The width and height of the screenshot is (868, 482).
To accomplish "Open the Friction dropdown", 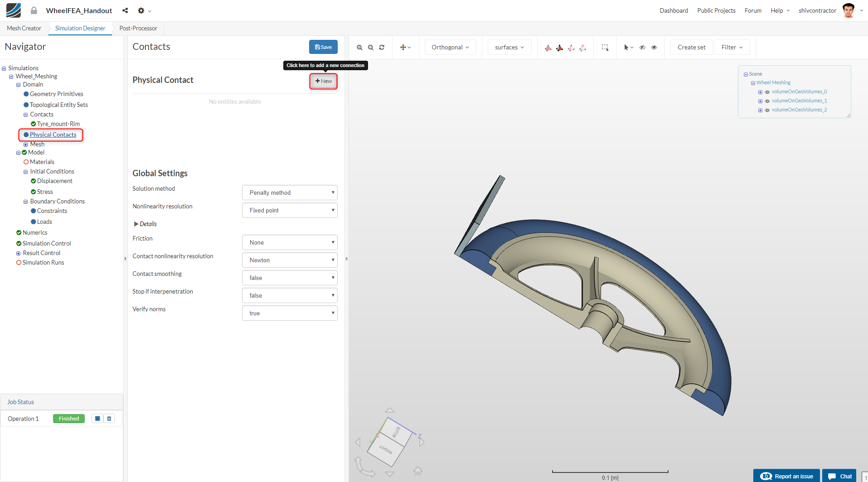I will 290,242.
